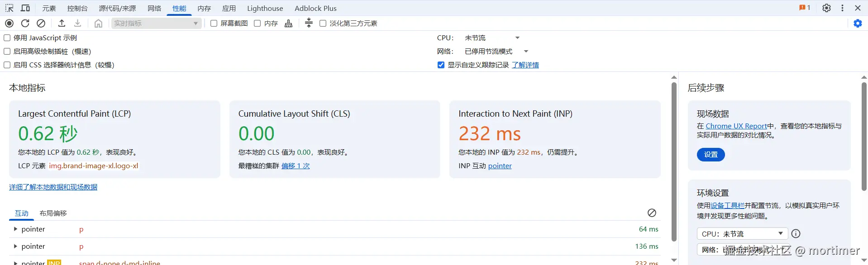Click the record and reload icon
This screenshot has height=265, width=868.
[25, 24]
